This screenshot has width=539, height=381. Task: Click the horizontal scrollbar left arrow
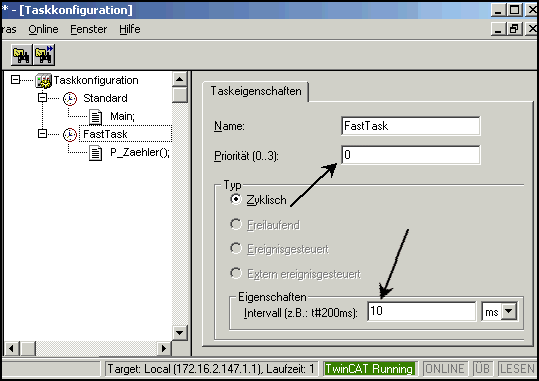12,349
